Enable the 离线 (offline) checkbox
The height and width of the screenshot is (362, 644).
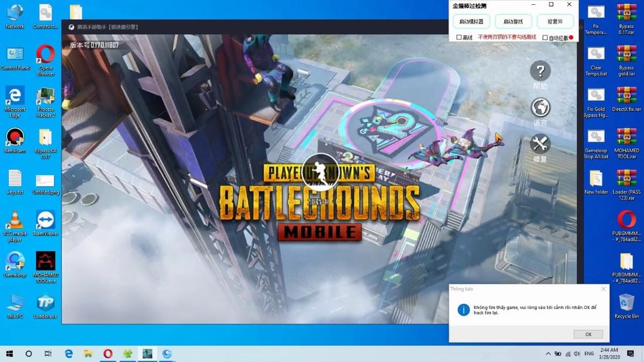pyautogui.click(x=459, y=38)
